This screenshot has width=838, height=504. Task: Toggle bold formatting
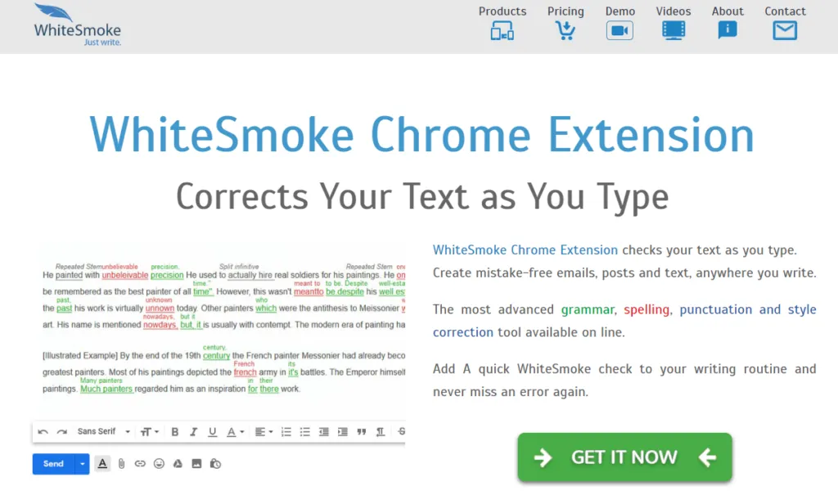click(x=175, y=432)
